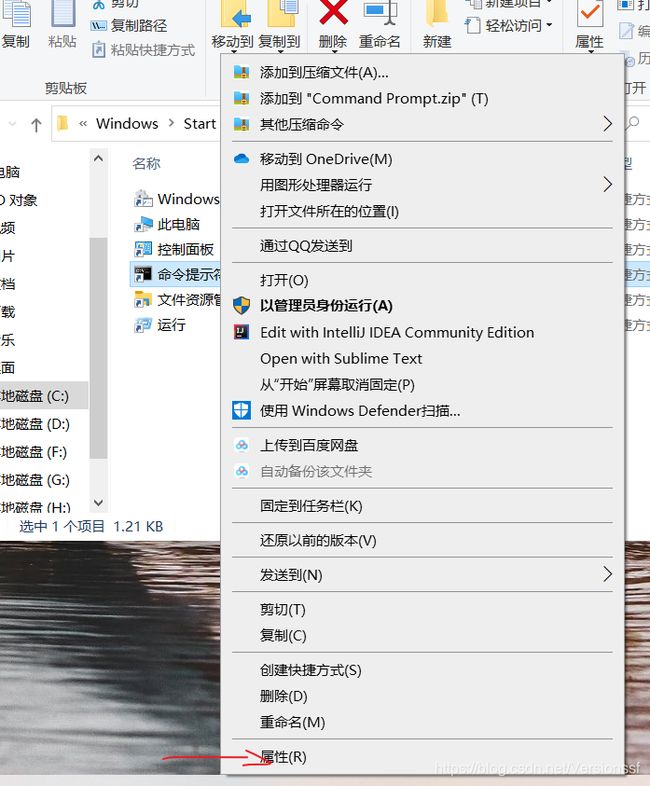Select the Run shortcut icon
Screen dimensions: 650x786
tap(143, 325)
